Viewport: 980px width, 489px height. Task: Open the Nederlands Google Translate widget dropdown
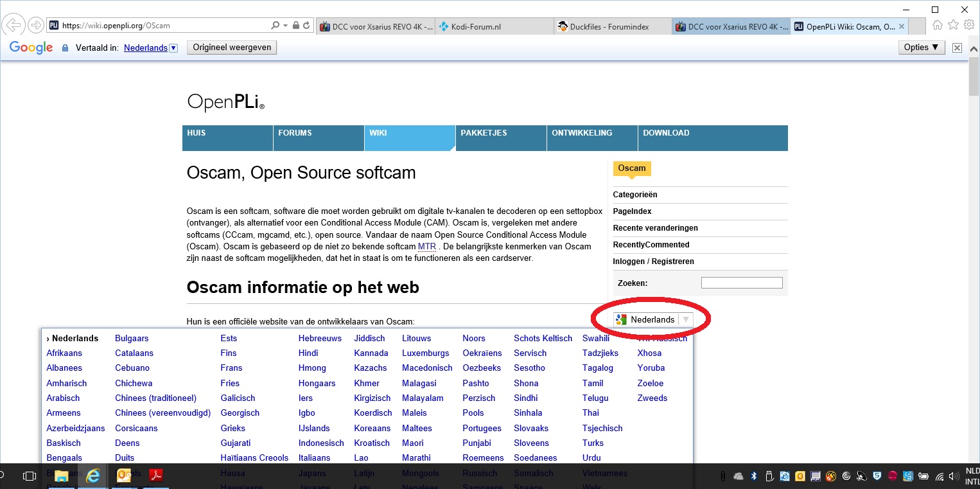pyautogui.click(x=653, y=319)
